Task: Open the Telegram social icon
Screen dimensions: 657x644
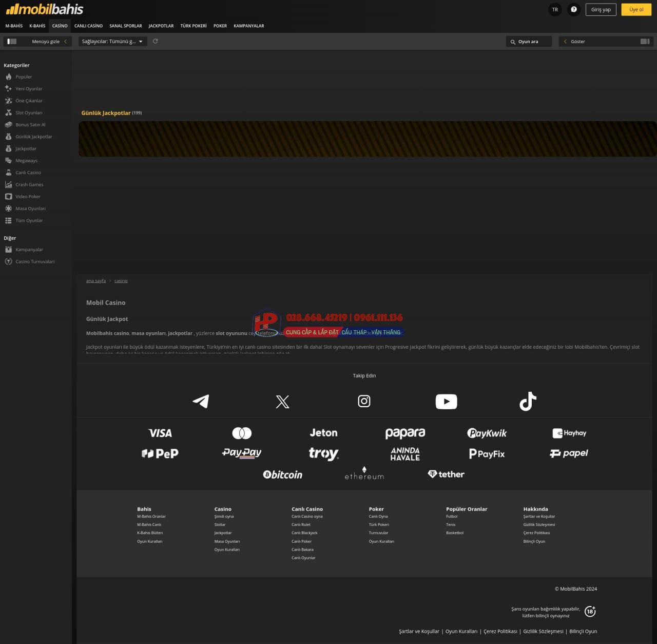Action: [x=201, y=401]
